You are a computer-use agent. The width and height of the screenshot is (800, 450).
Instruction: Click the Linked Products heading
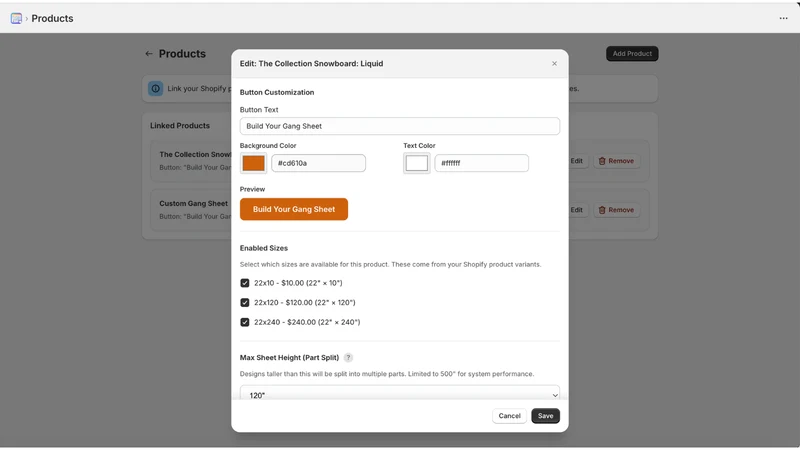coord(180,126)
